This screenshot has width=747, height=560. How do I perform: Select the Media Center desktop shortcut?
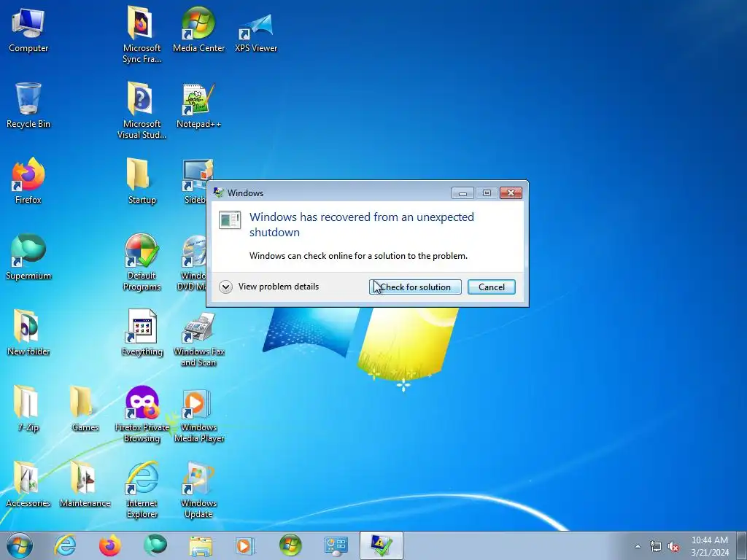(x=198, y=30)
